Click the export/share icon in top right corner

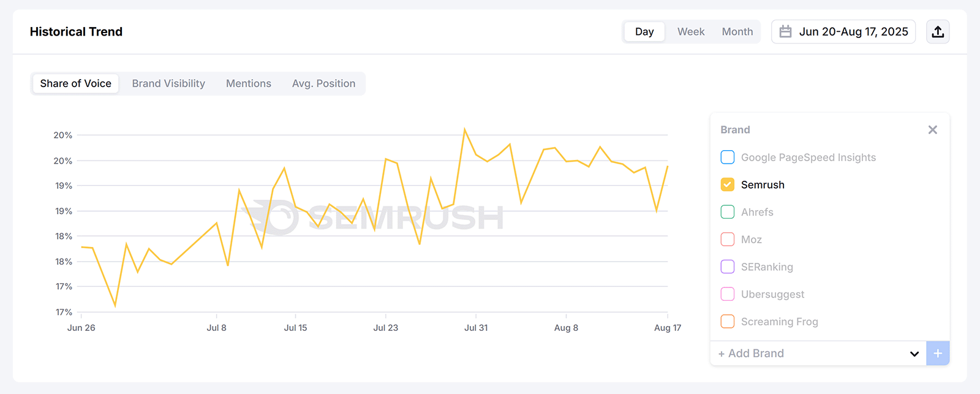coord(938,31)
